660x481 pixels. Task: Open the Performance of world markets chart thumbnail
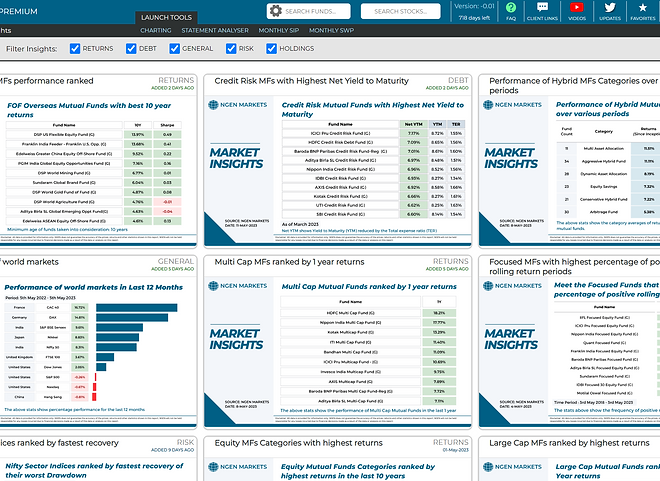coord(98,352)
